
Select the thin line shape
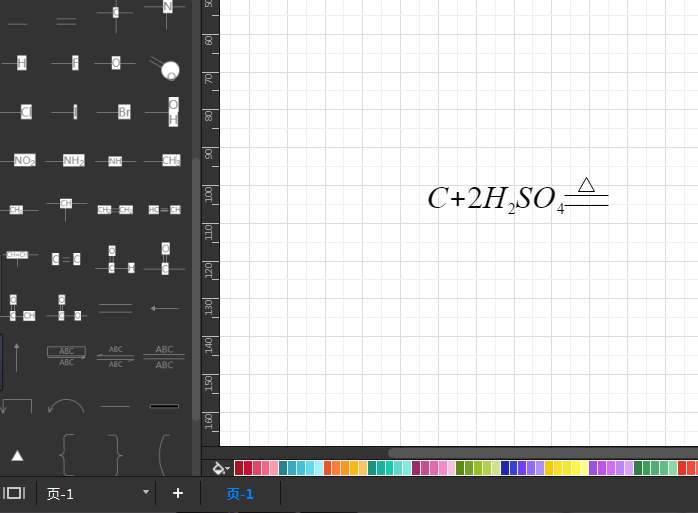115,406
